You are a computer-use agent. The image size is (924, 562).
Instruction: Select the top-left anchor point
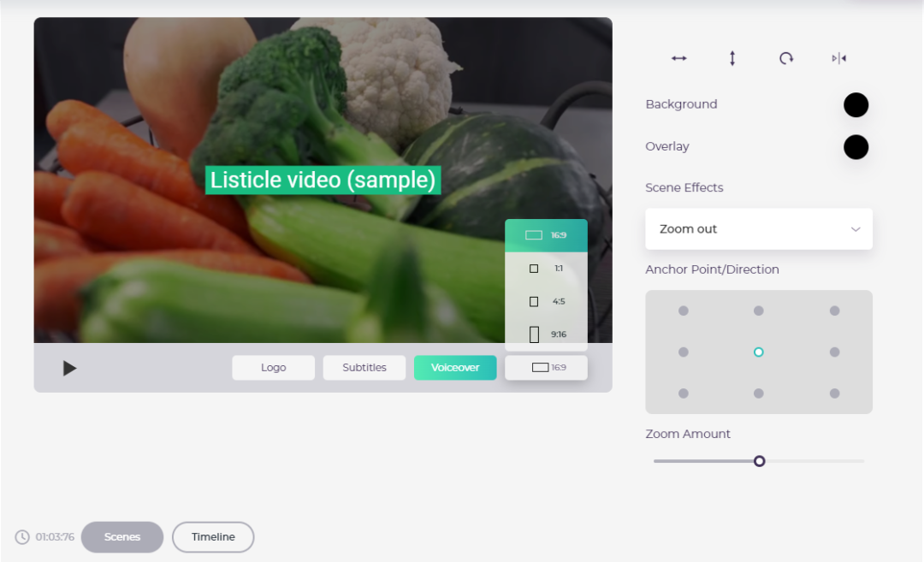(x=684, y=311)
